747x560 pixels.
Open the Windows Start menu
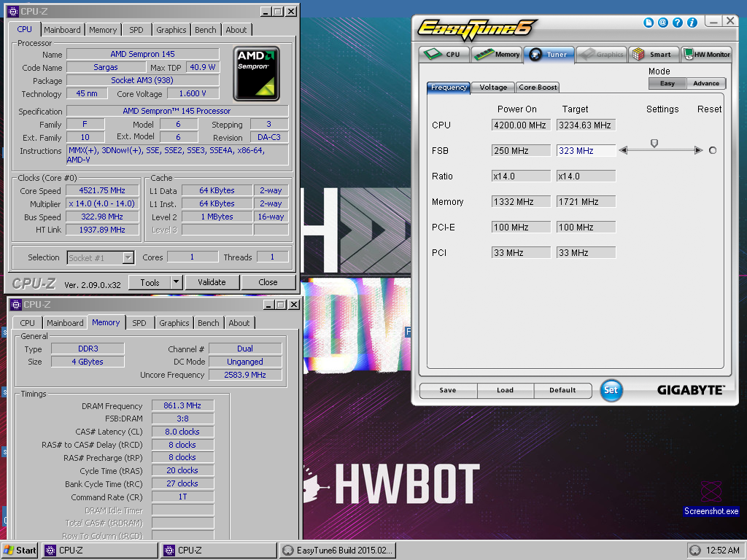(20, 550)
